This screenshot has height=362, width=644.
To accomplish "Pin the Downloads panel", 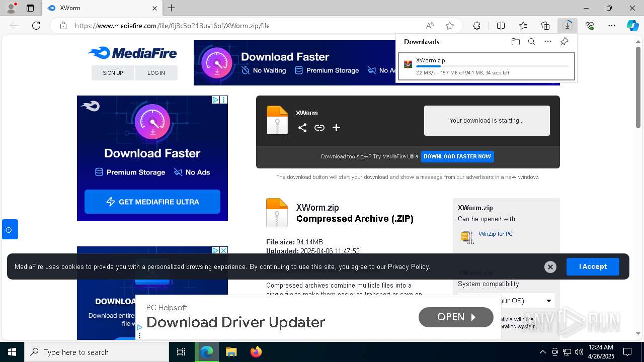I will pyautogui.click(x=564, y=42).
